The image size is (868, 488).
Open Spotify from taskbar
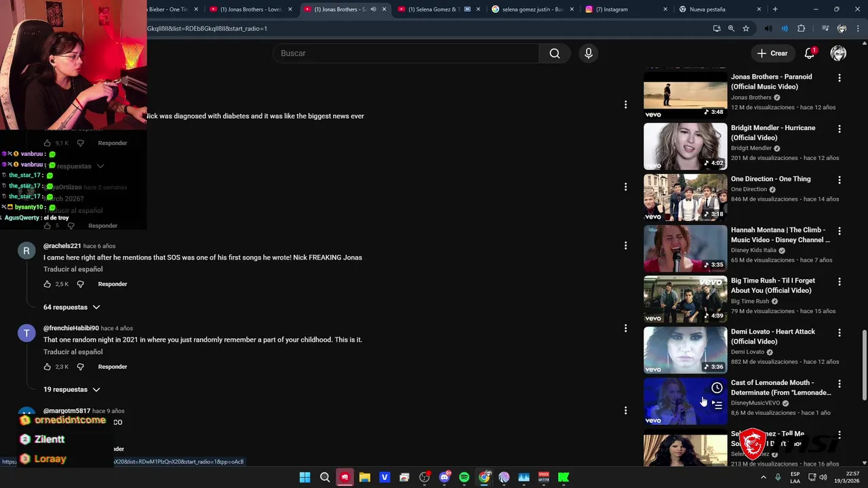coord(464,477)
